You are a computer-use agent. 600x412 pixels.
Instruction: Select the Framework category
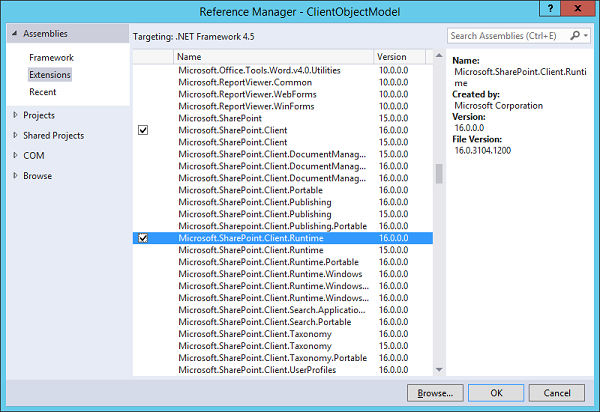[51, 57]
